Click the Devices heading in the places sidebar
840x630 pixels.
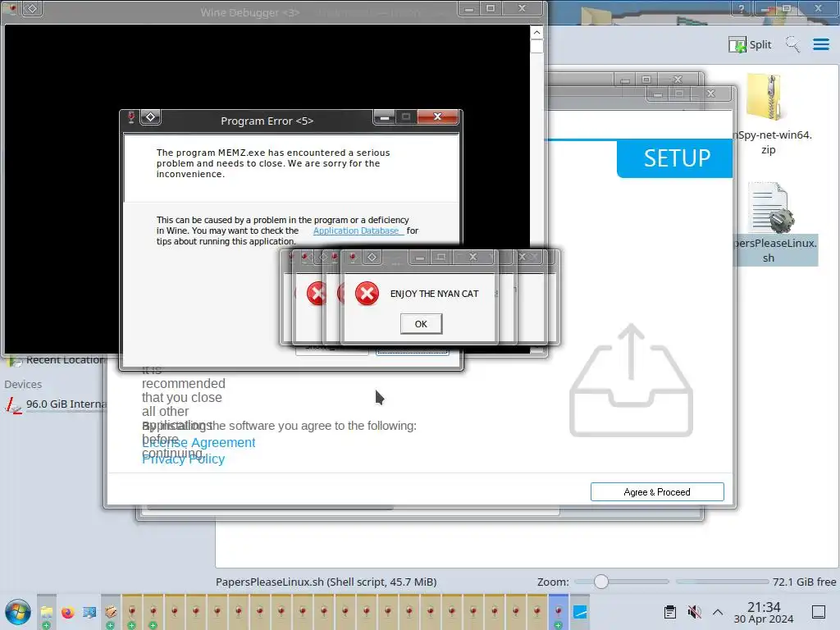coord(23,384)
